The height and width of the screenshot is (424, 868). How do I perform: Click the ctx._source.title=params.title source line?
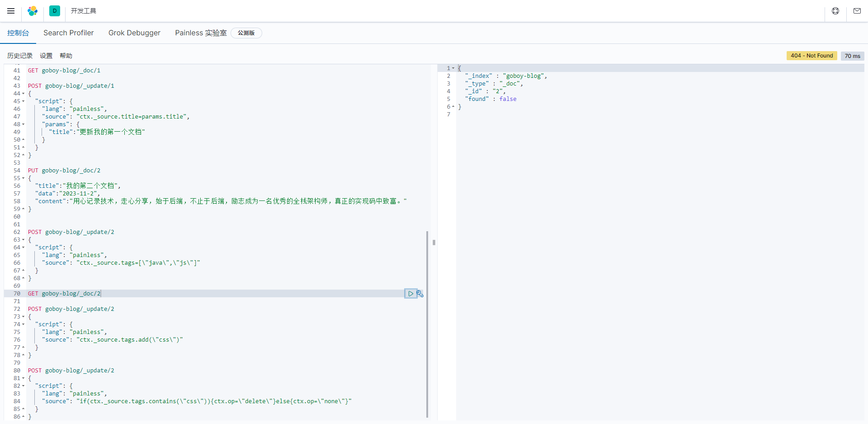pyautogui.click(x=116, y=117)
